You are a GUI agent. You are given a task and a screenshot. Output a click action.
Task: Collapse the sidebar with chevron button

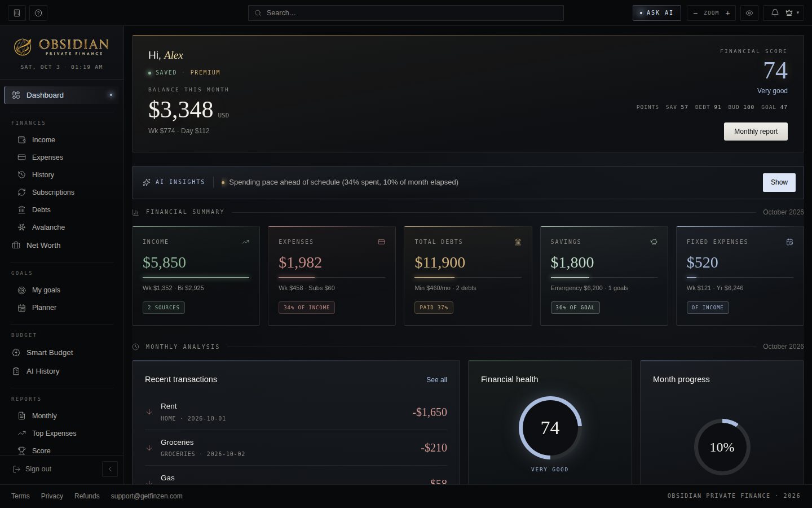[x=110, y=468]
